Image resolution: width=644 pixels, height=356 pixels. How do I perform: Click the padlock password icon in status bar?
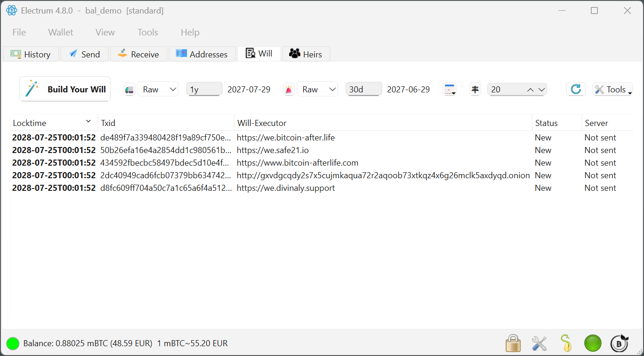[513, 343]
